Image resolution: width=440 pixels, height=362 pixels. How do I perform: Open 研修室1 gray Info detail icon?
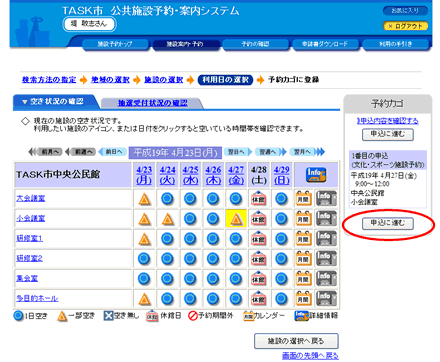click(326, 239)
